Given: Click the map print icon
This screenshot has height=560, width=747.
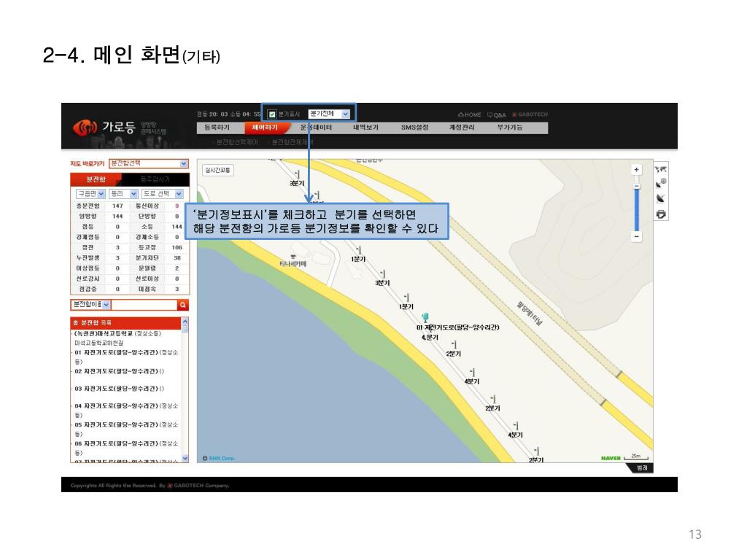Looking at the screenshot, I should pos(661,214).
